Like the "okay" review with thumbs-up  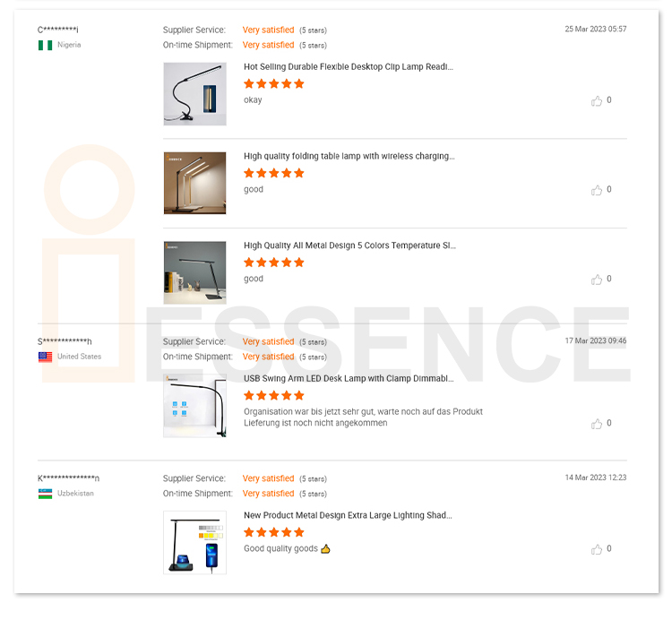point(597,101)
